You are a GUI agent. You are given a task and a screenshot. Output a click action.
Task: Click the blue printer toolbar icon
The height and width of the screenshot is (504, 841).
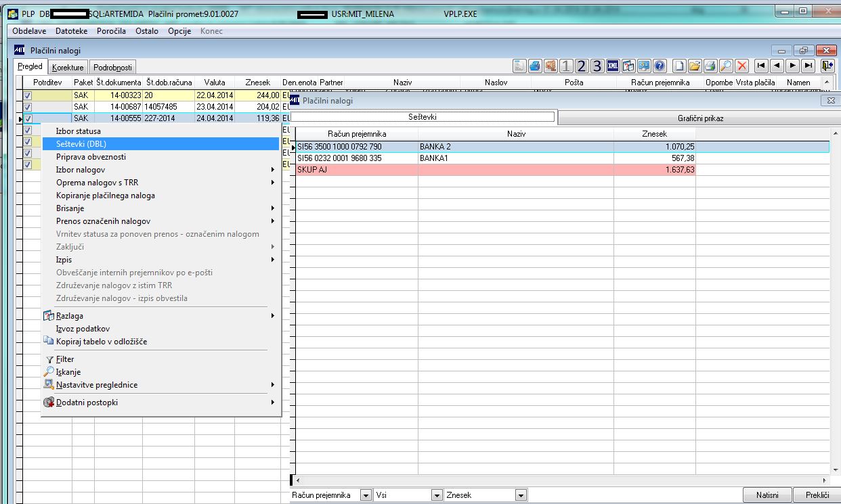pyautogui.click(x=535, y=66)
